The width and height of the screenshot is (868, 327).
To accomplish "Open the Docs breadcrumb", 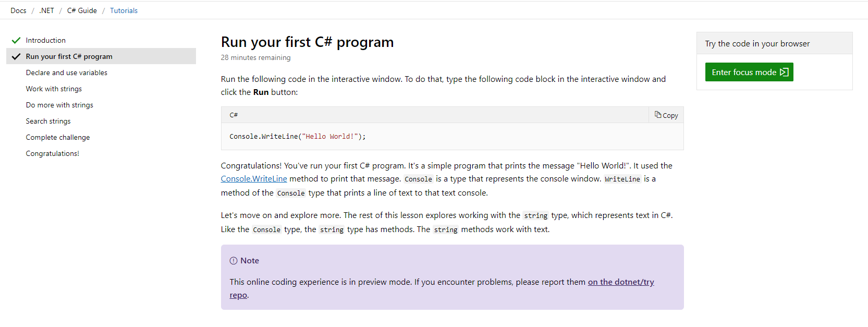I will click(x=18, y=10).
